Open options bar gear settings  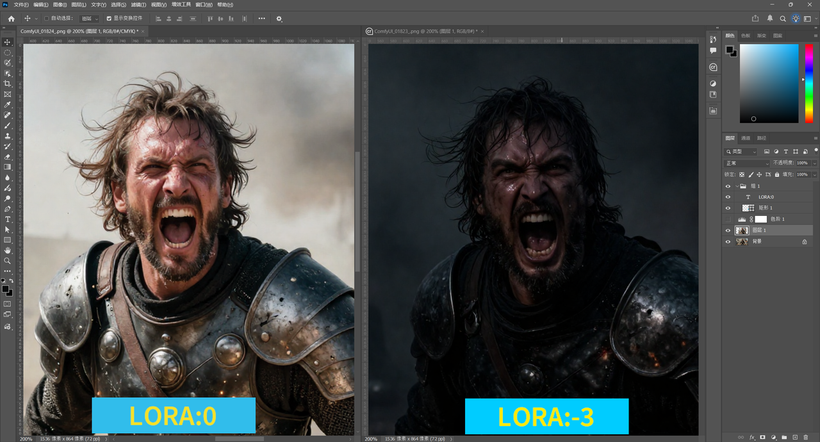279,18
